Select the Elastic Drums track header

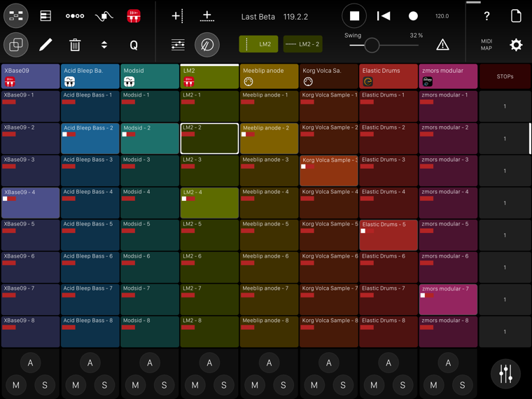[x=388, y=76]
